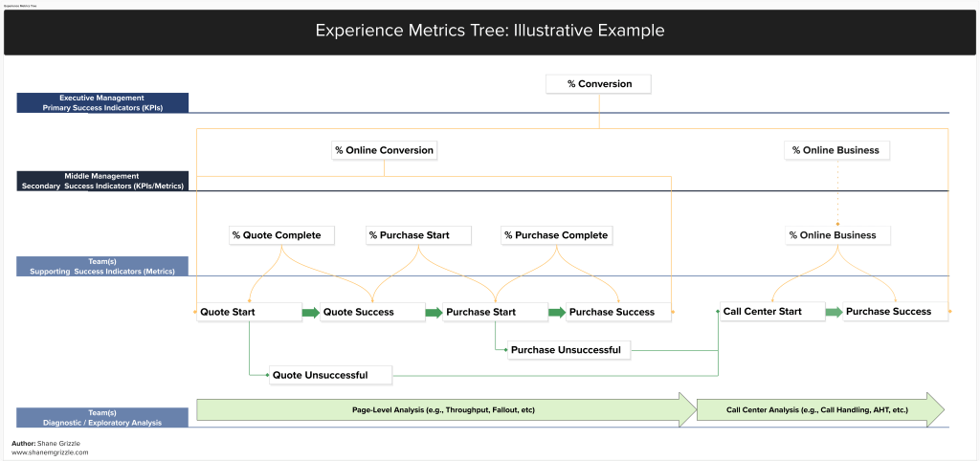Click the Quote Unsuccessful box
The height and width of the screenshot is (461, 980).
[x=331, y=375]
